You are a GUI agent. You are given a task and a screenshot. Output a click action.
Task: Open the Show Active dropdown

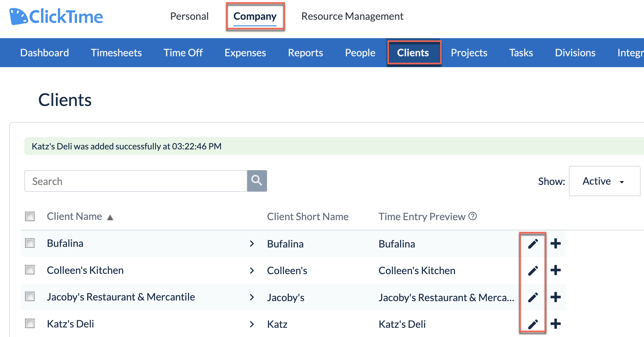point(604,181)
